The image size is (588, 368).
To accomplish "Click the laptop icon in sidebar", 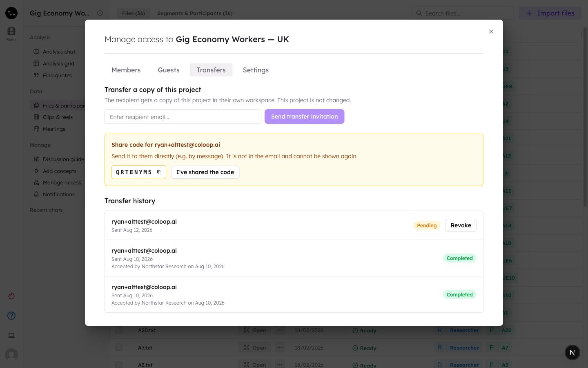I will tap(11, 335).
